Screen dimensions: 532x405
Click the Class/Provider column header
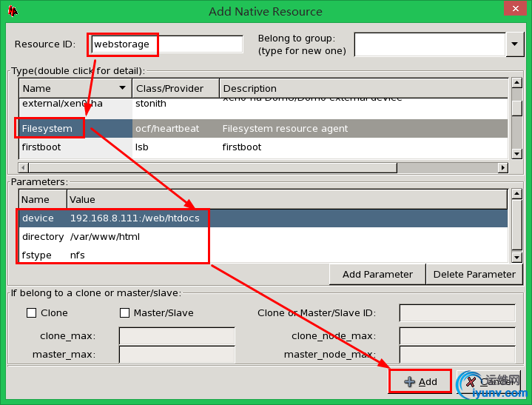pos(176,88)
